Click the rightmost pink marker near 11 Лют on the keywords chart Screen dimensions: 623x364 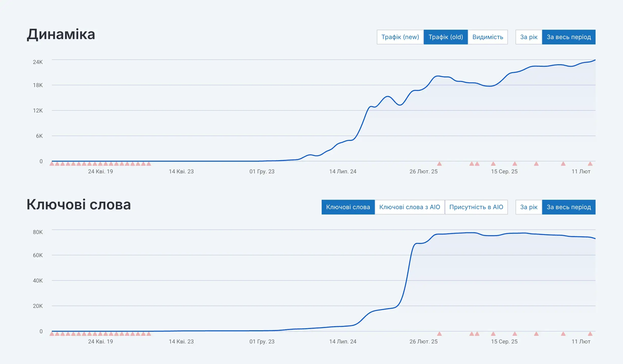pos(590,334)
